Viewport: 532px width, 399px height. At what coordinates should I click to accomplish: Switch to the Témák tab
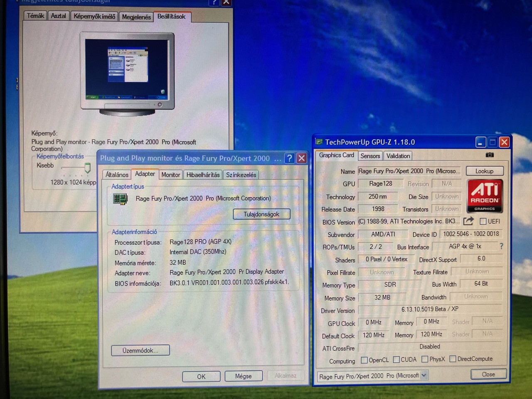[x=35, y=16]
